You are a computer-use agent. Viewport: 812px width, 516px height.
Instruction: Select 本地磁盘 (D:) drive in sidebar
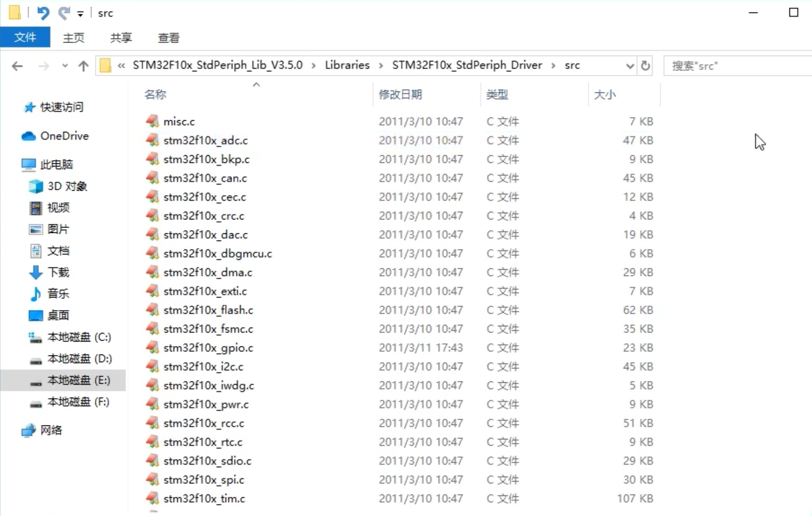(70, 359)
